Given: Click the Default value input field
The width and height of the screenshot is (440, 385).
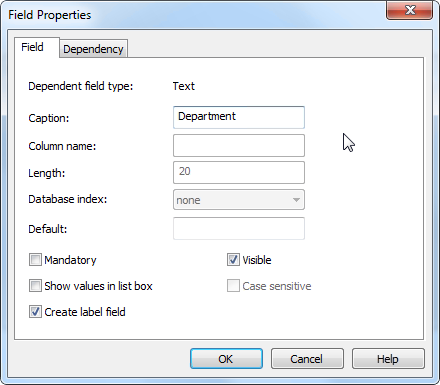Looking at the screenshot, I should point(239,228).
